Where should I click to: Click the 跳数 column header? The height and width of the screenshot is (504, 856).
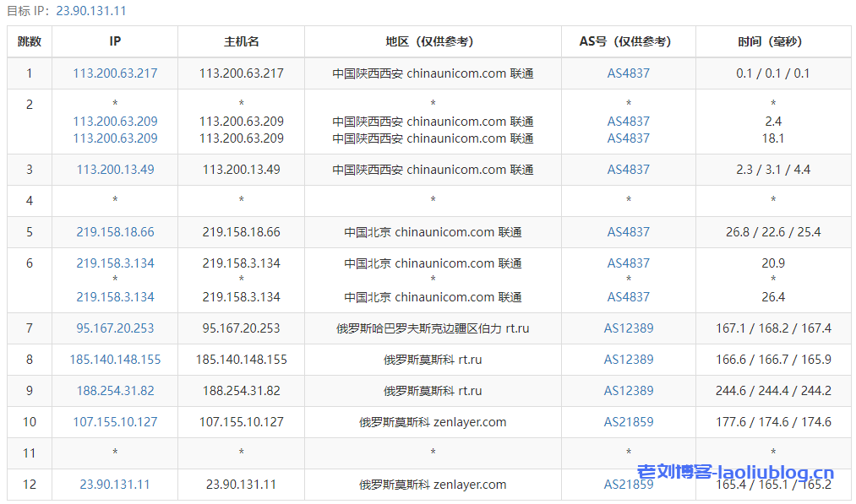pos(30,41)
